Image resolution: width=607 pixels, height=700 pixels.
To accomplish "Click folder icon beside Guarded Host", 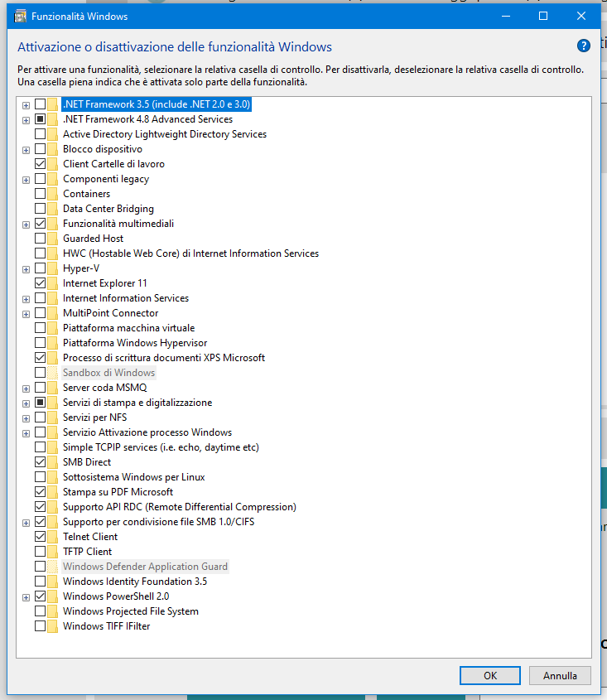I will pyautogui.click(x=53, y=239).
